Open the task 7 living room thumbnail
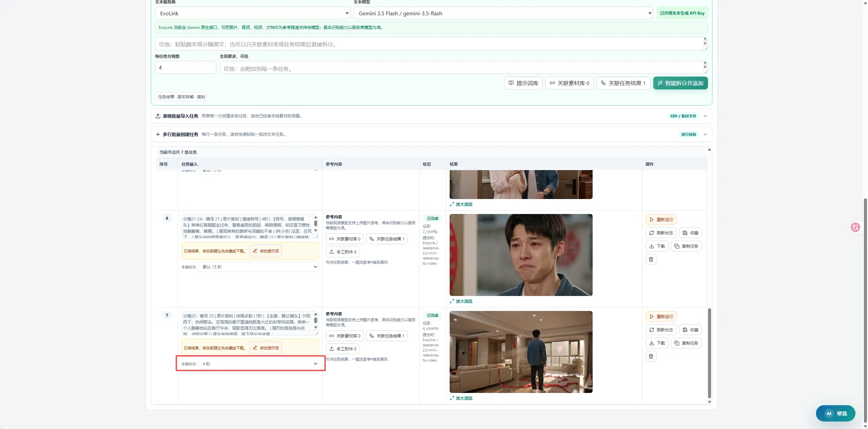 521,352
